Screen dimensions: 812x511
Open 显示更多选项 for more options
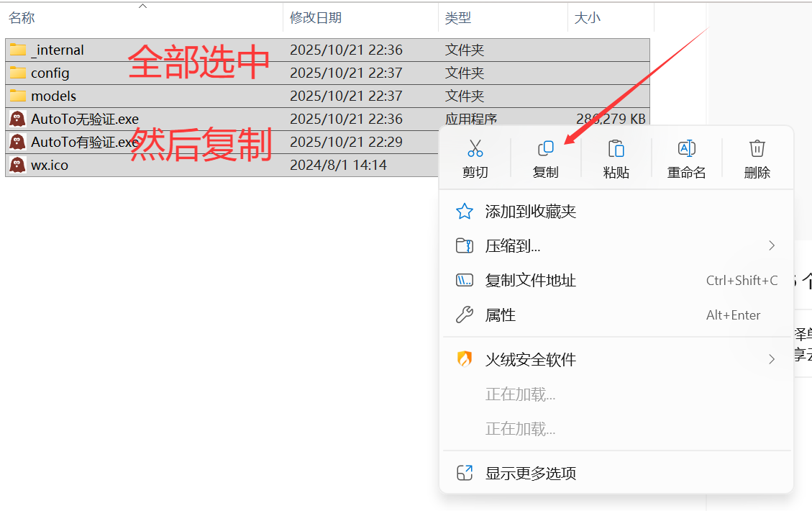tap(530, 474)
